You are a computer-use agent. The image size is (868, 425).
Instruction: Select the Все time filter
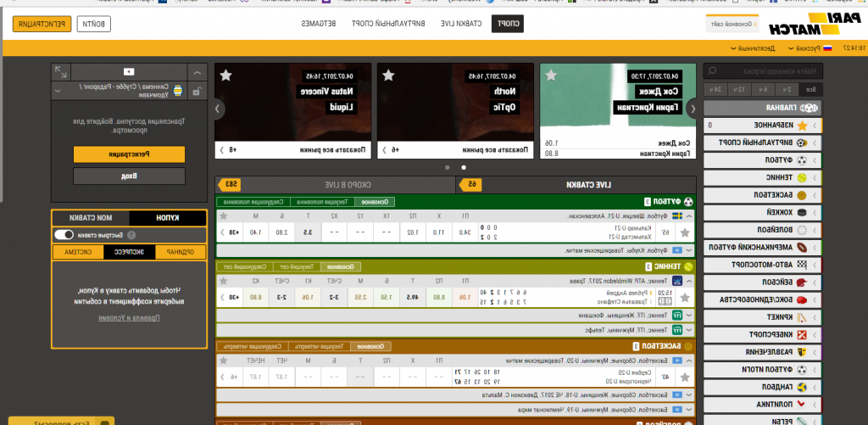[x=810, y=90]
